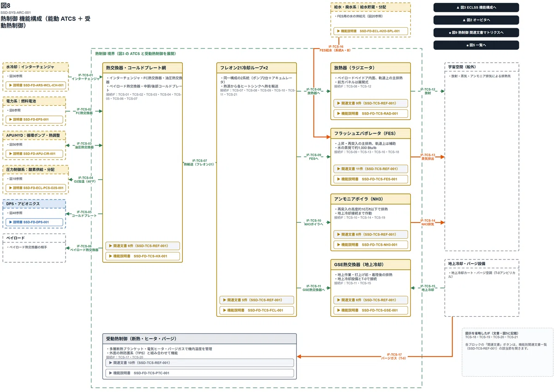The height and width of the screenshot is (392, 554).
Task: Show 関連文書 10件 for 受動熱制御
Action: point(199,363)
